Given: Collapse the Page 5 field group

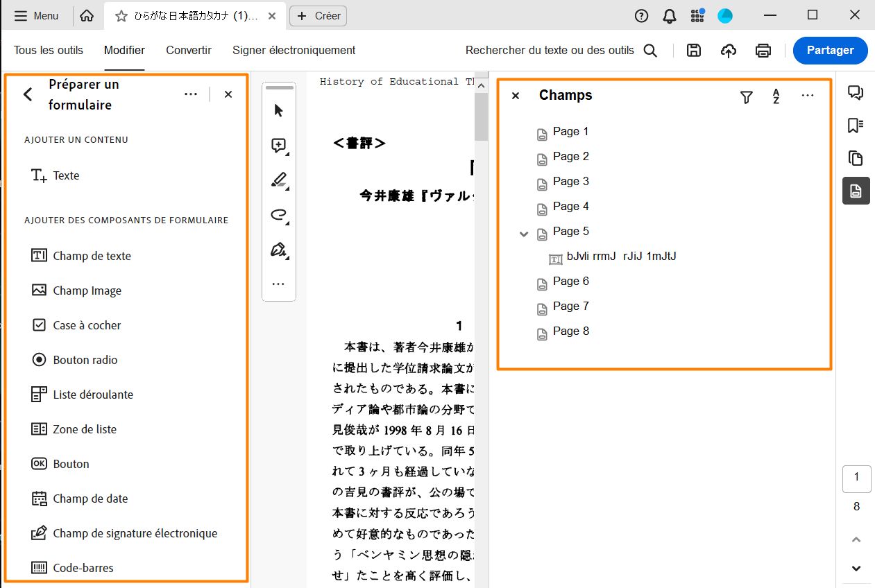Looking at the screenshot, I should pyautogui.click(x=524, y=234).
